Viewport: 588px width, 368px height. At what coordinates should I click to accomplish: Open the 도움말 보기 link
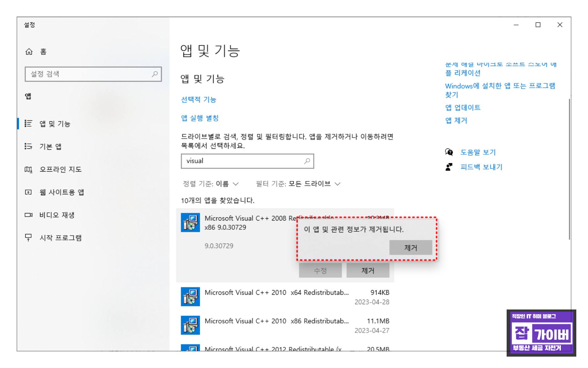pos(478,152)
